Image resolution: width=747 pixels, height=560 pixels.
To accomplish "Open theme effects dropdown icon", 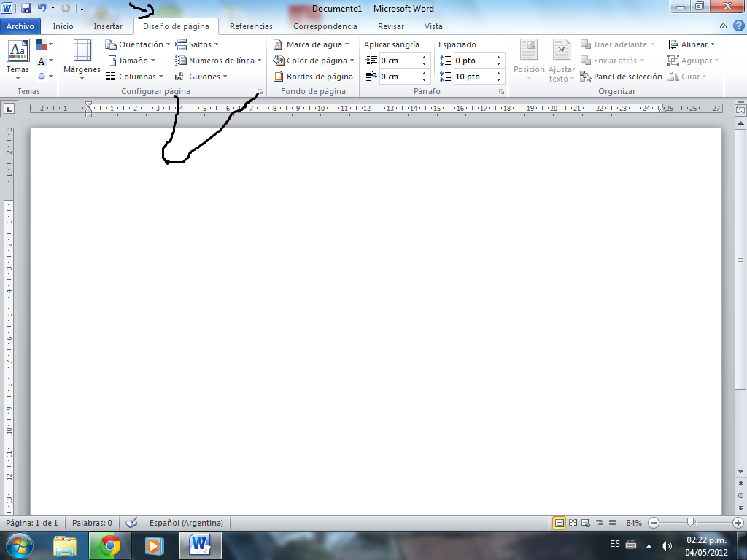I will point(44,76).
